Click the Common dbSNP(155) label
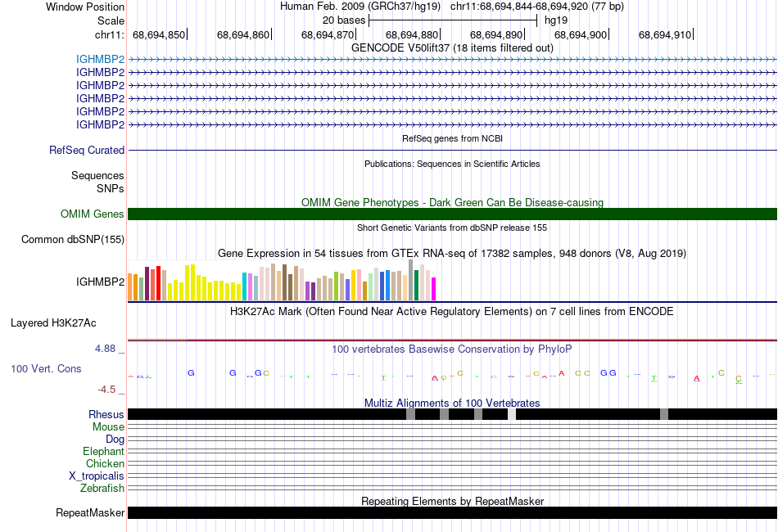Image resolution: width=778 pixels, height=532 pixels. point(73,240)
